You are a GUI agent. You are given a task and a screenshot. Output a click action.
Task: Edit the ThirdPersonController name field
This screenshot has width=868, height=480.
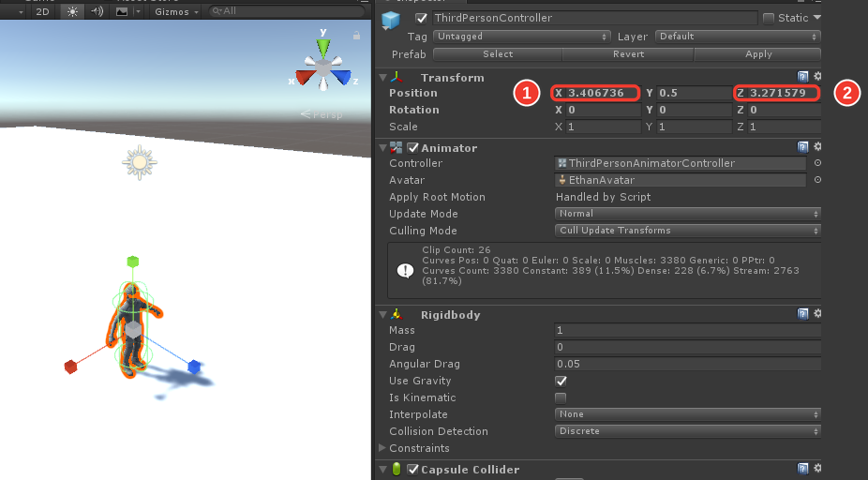pyautogui.click(x=594, y=18)
